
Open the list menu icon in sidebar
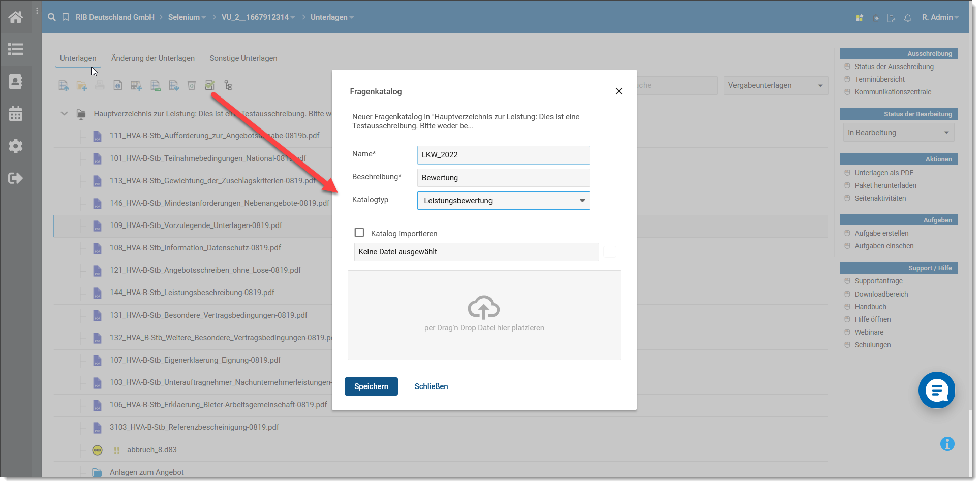[x=15, y=49]
